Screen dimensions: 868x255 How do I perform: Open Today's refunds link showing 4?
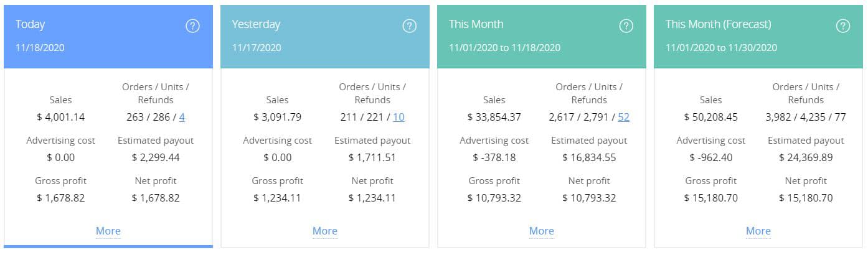pos(182,117)
